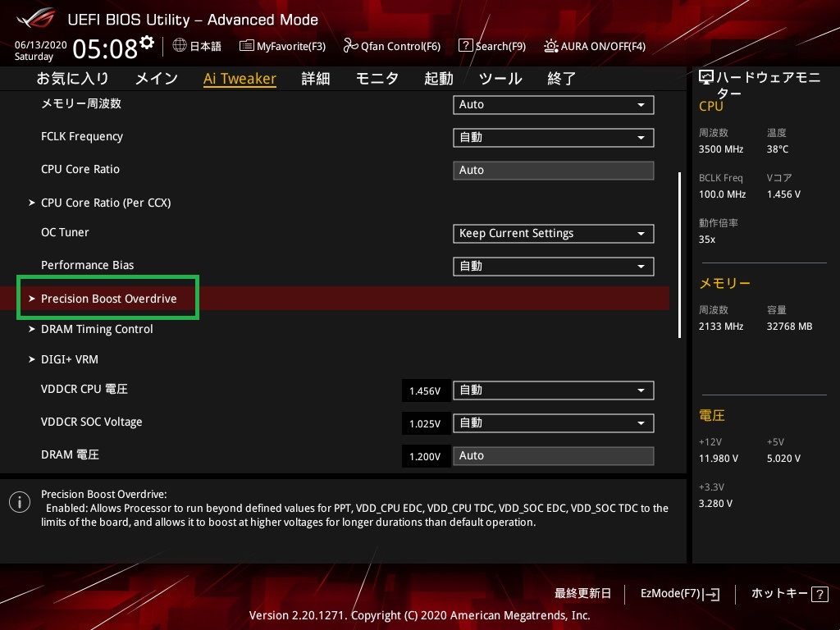Open the VDDCR CPU 電圧 dropdown

click(x=554, y=390)
